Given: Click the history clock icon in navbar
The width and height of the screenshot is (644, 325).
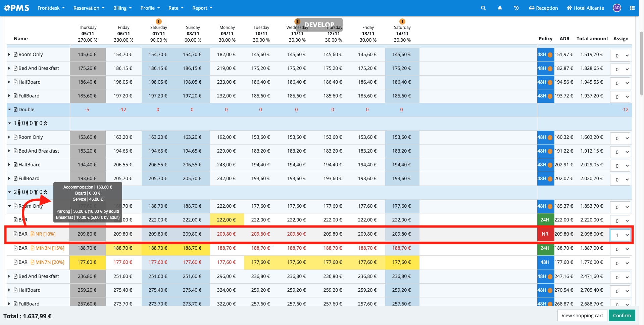Looking at the screenshot, I should click(516, 8).
